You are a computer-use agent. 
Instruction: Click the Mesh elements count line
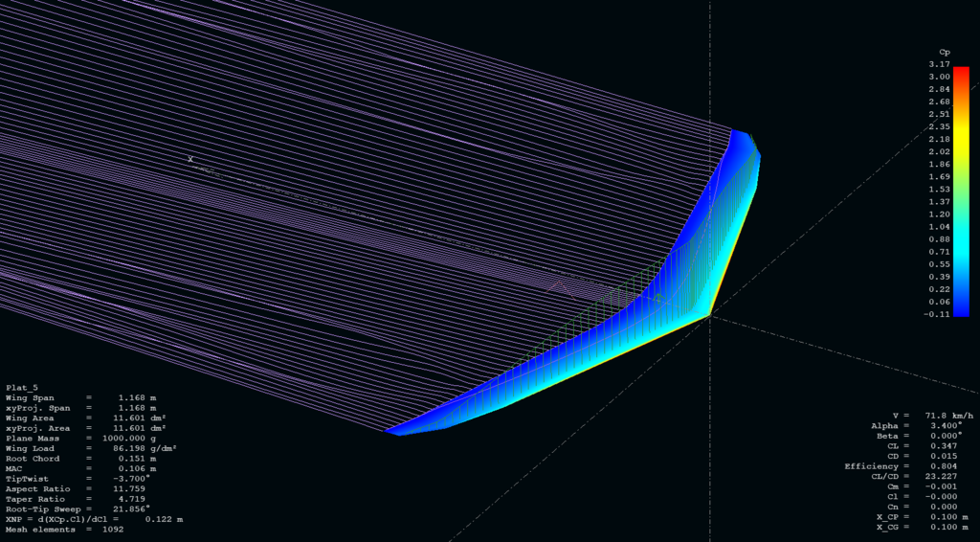click(x=65, y=529)
